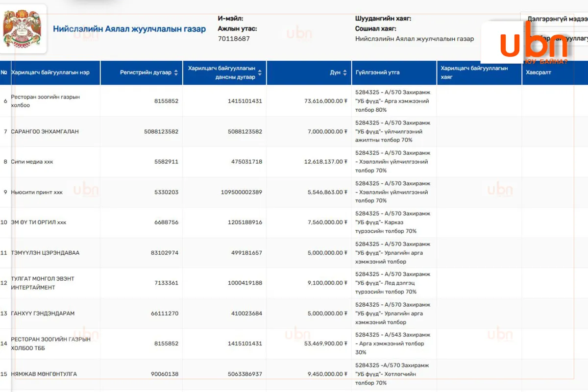Click the Хавсралт column header

point(538,73)
